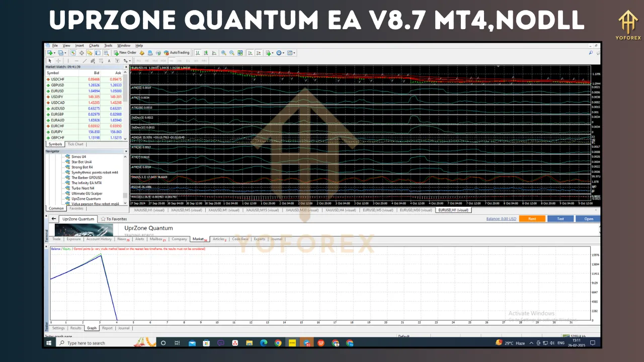Select the crosshair tool
Screen dimensions: 644x362
pyautogui.click(x=58, y=61)
